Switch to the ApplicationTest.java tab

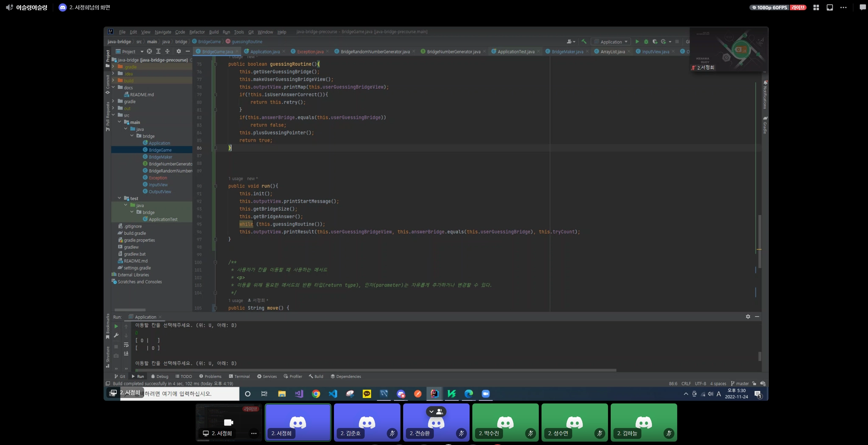click(x=515, y=52)
